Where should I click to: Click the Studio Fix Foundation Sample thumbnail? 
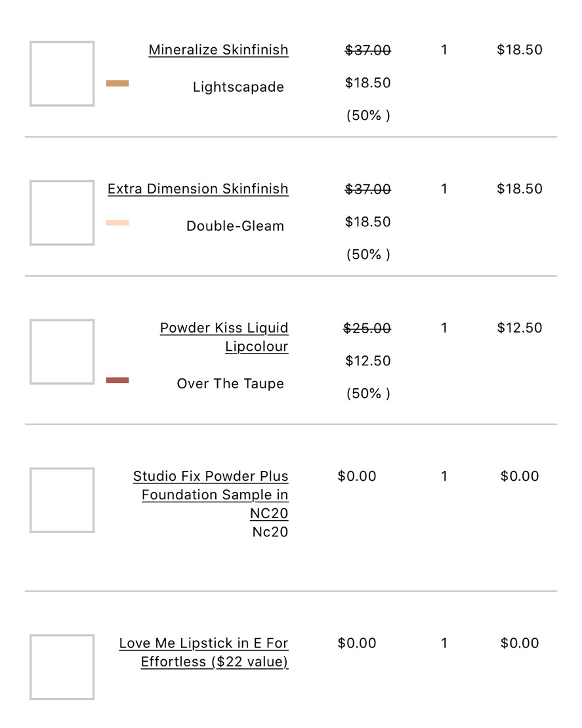coord(62,500)
